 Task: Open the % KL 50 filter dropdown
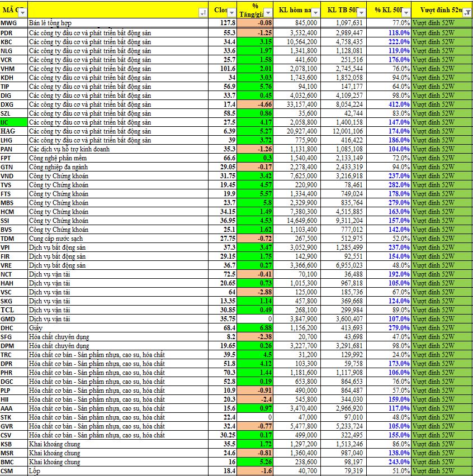tap(406, 13)
